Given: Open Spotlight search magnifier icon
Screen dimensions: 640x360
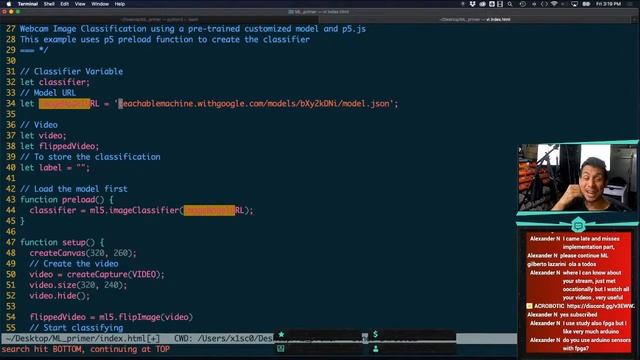Looking at the screenshot, I should pos(510,4).
